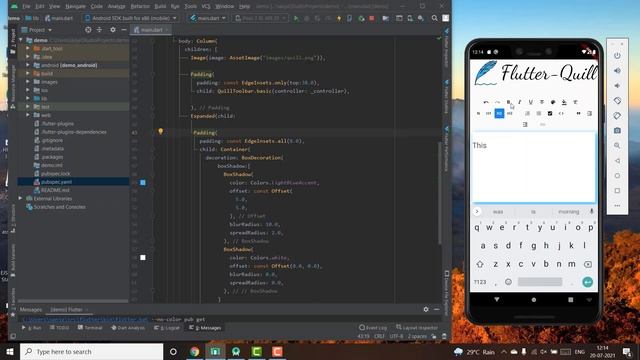640x360 pixels.
Task: Toggle bold in the Quill toolbar
Action: tap(509, 102)
